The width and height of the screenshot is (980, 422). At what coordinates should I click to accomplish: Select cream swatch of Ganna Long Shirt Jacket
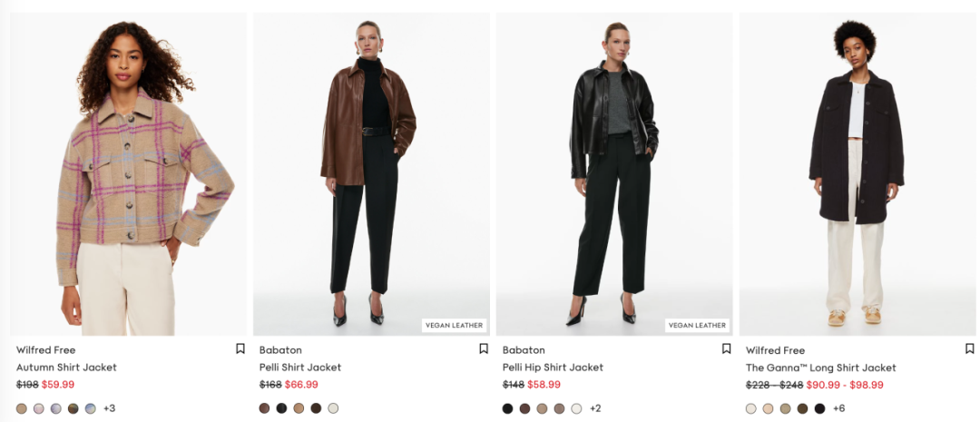(x=750, y=408)
